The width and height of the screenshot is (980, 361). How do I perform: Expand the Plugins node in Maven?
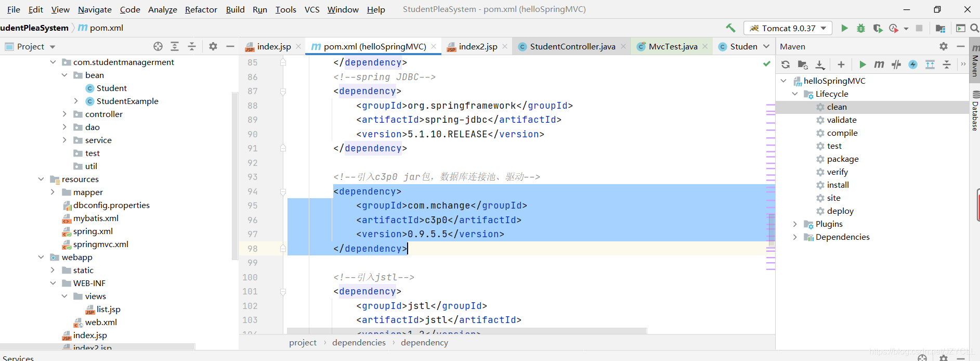tap(795, 224)
